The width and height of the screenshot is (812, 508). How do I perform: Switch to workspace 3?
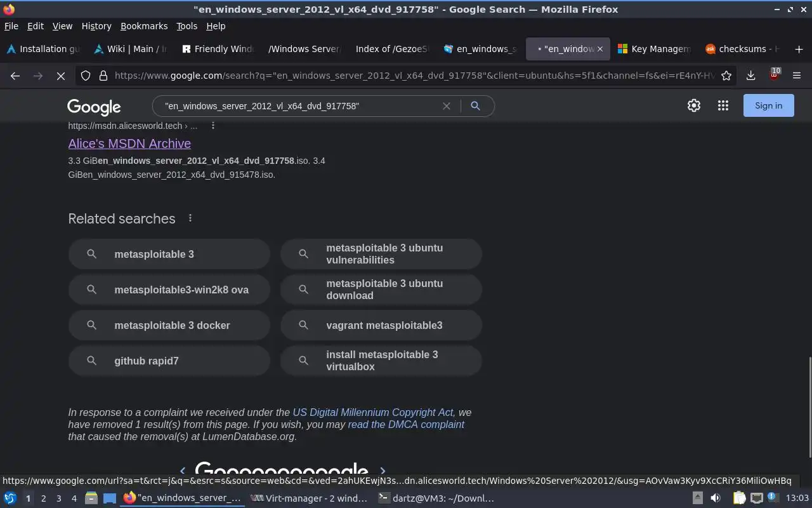coord(59,498)
